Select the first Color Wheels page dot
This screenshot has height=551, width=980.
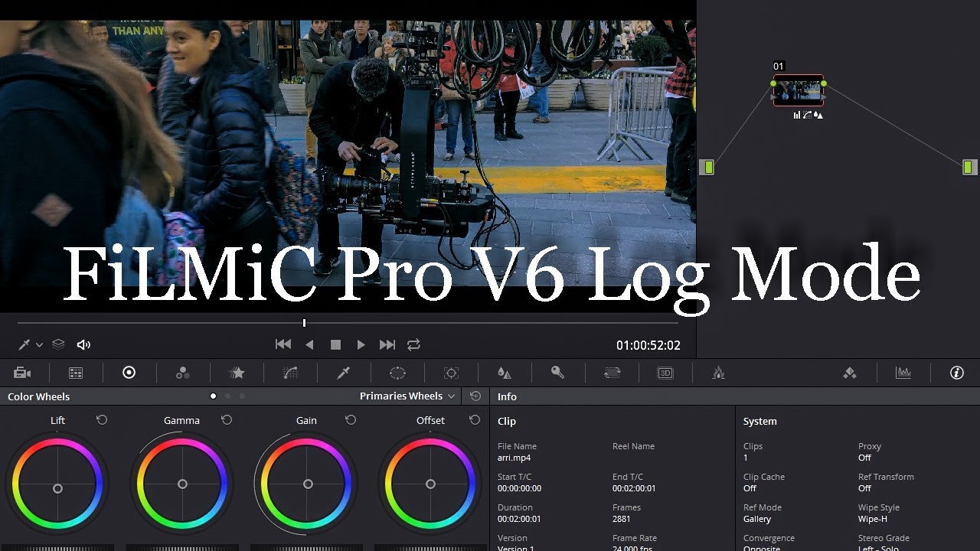click(x=213, y=396)
